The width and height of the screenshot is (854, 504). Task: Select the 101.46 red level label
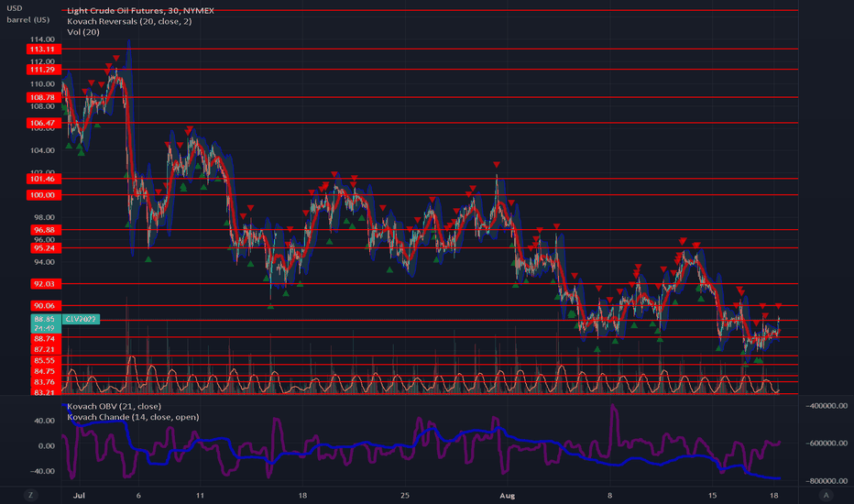coord(44,179)
